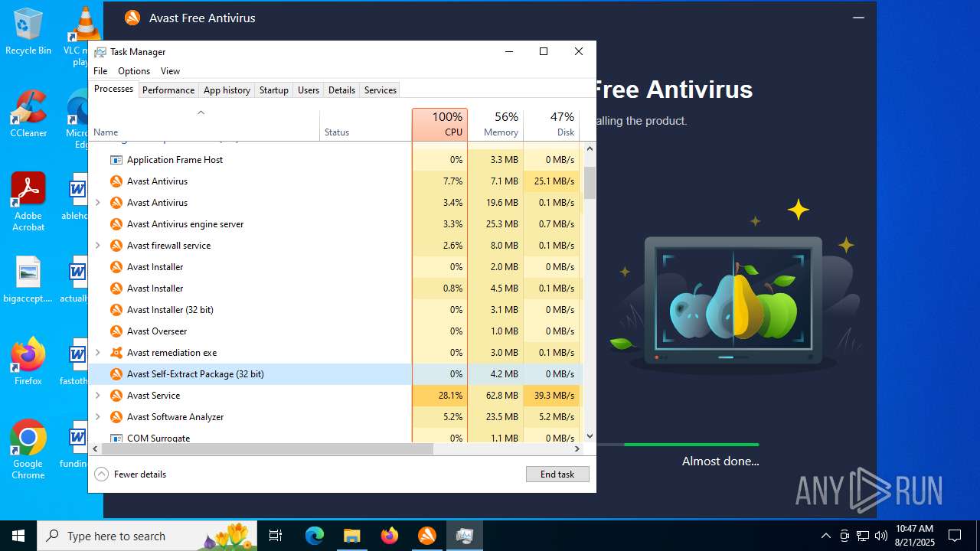Open Task View from the taskbar
980x551 pixels.
(276, 536)
